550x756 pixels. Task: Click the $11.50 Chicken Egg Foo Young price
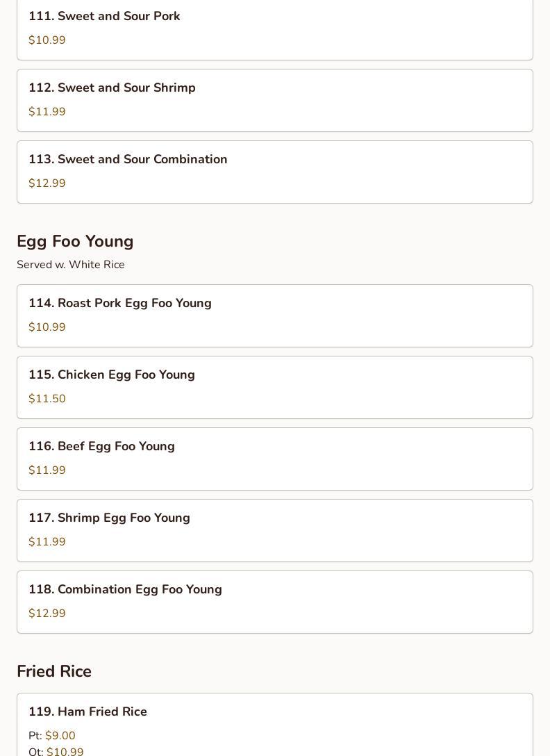coord(47,399)
